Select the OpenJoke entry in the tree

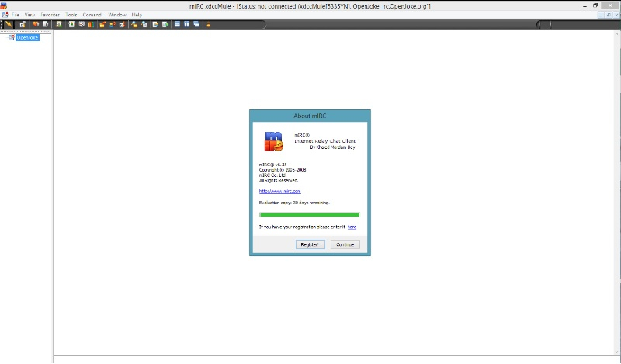coord(27,37)
